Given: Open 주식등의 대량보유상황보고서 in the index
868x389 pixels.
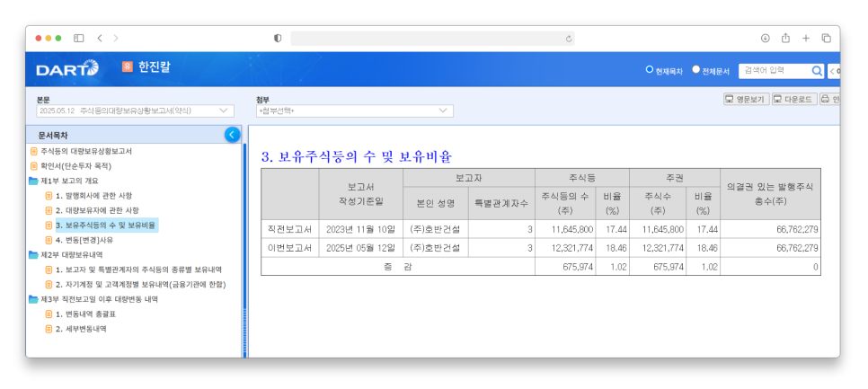Looking at the screenshot, I should 86,151.
